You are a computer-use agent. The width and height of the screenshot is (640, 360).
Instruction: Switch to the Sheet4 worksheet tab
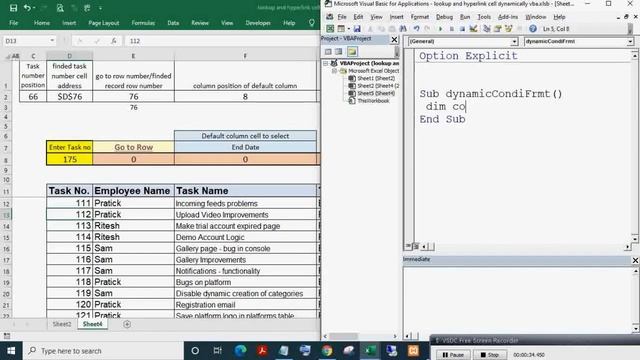[93, 324]
